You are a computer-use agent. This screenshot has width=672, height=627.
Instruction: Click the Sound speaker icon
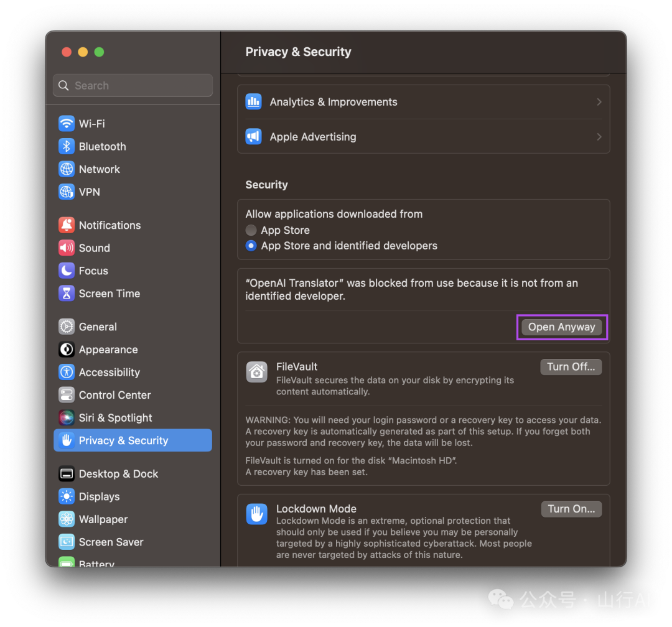[x=67, y=248]
